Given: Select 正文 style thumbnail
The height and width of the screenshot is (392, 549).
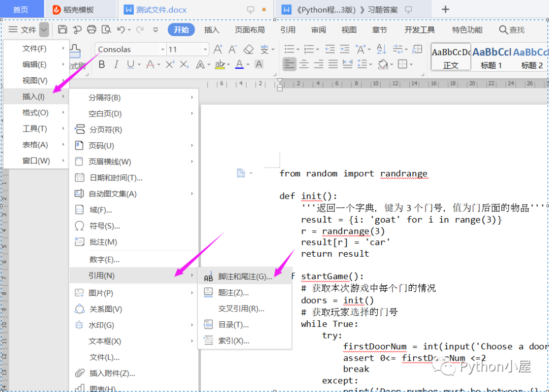Looking at the screenshot, I should point(451,57).
